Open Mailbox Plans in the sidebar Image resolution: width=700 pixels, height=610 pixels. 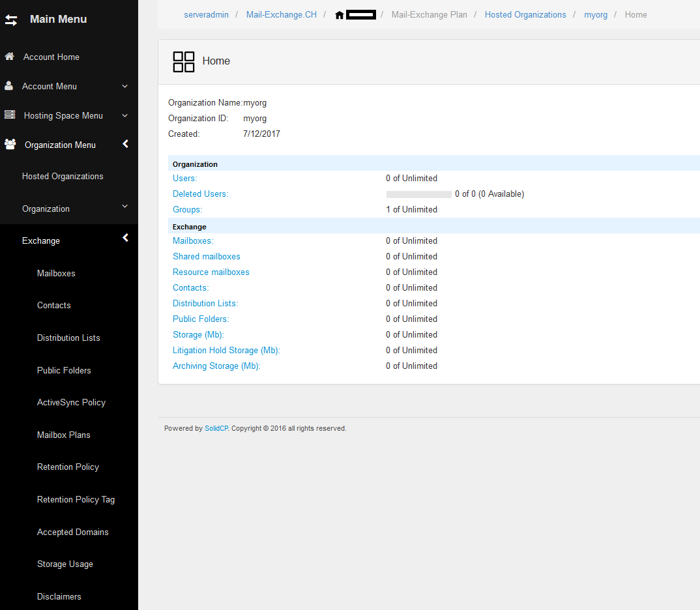pos(64,435)
